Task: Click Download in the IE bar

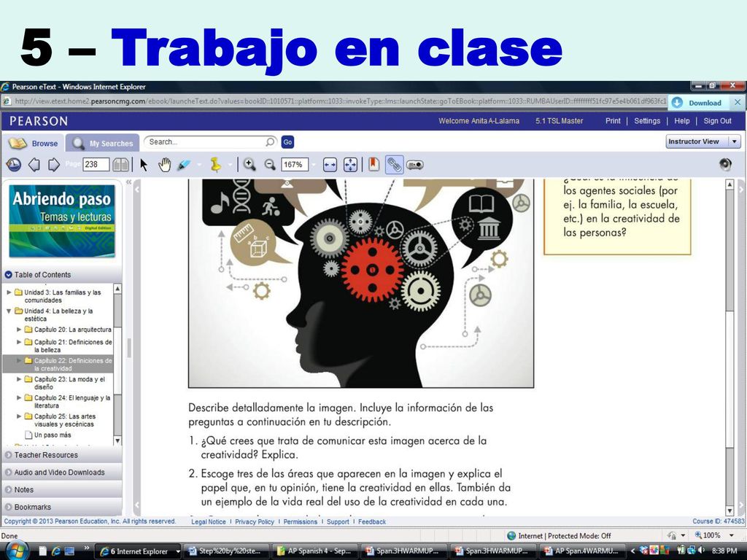Action: click(x=698, y=103)
